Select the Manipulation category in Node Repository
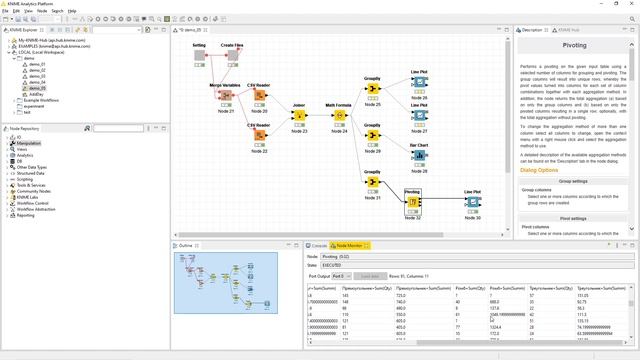Viewport: 640px width, 360px height. coord(29,143)
